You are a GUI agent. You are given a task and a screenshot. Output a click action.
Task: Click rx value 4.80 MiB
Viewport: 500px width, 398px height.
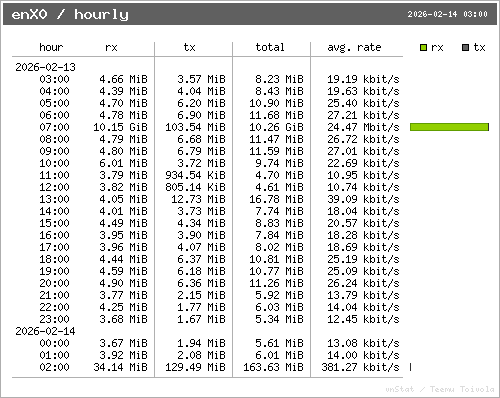pos(123,151)
